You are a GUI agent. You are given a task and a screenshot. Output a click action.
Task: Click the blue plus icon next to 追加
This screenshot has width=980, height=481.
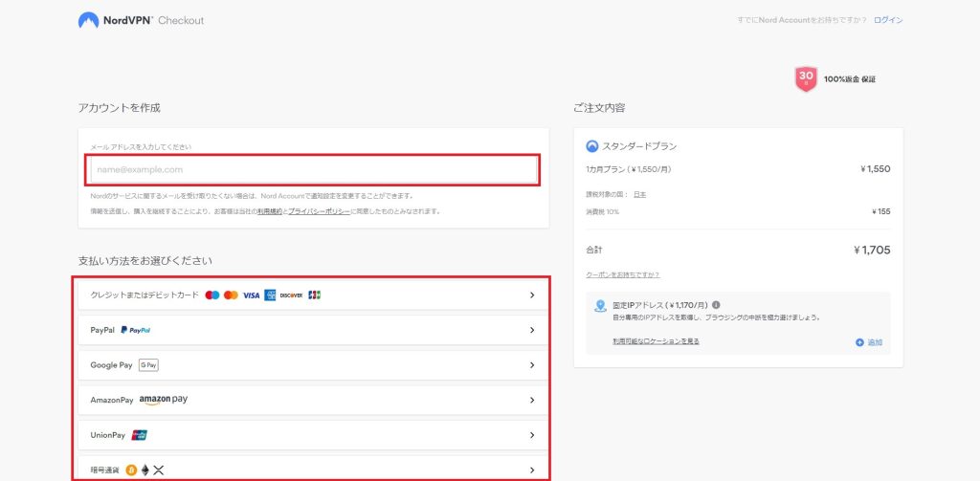[859, 342]
